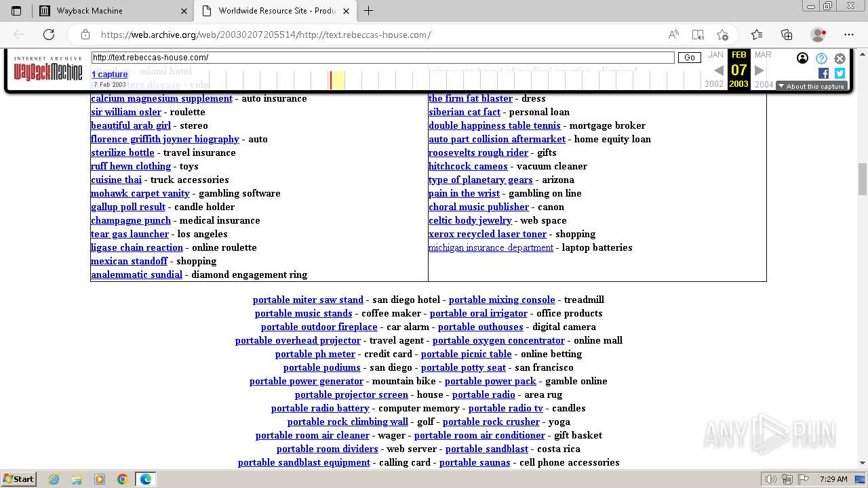868x488 pixels.
Task: Open tear gas launcher link
Action: (x=130, y=234)
